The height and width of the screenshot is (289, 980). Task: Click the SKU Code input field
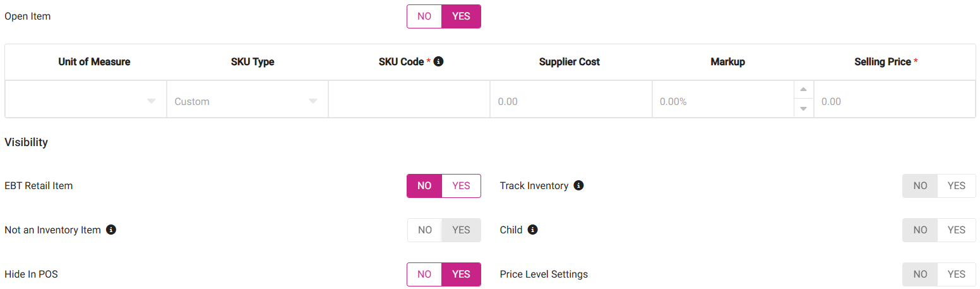pos(409,101)
